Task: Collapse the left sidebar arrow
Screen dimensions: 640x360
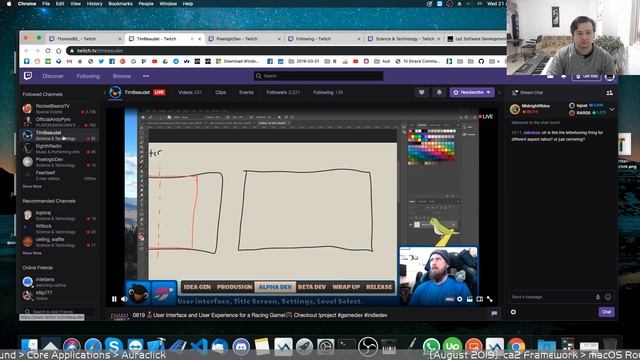Action: point(104,93)
